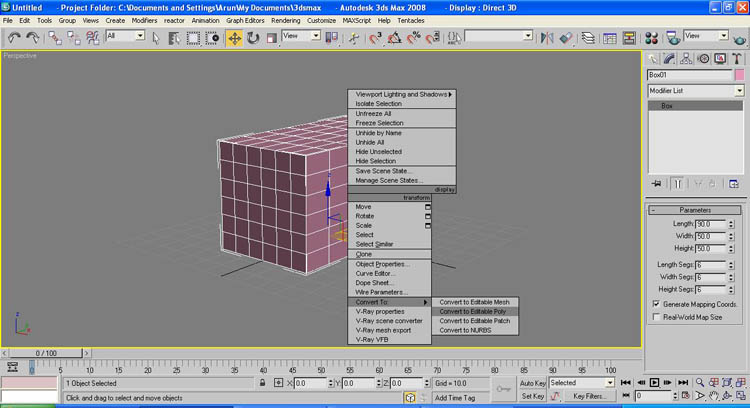The height and width of the screenshot is (408, 750).
Task: Click the Set Key button
Action: 533,396
